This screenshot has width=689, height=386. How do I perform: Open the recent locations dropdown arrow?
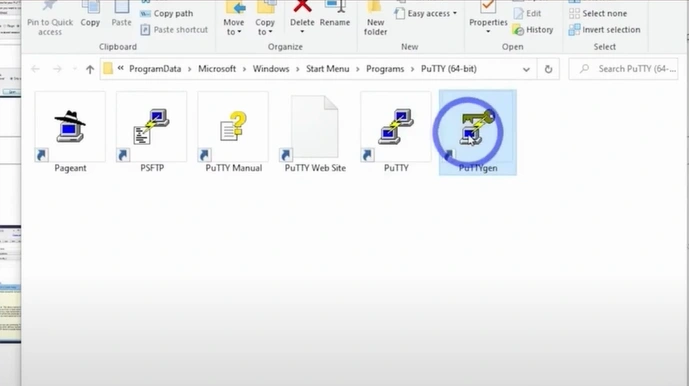(74, 69)
